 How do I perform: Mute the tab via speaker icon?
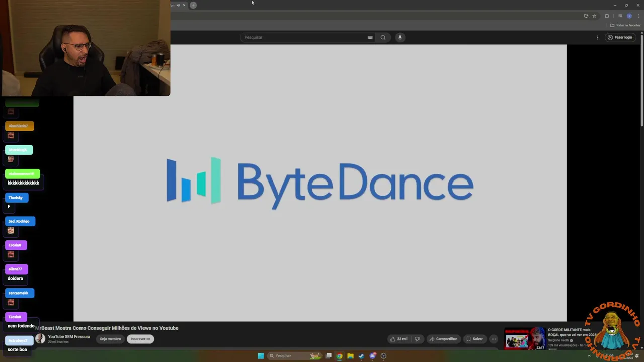tap(178, 5)
